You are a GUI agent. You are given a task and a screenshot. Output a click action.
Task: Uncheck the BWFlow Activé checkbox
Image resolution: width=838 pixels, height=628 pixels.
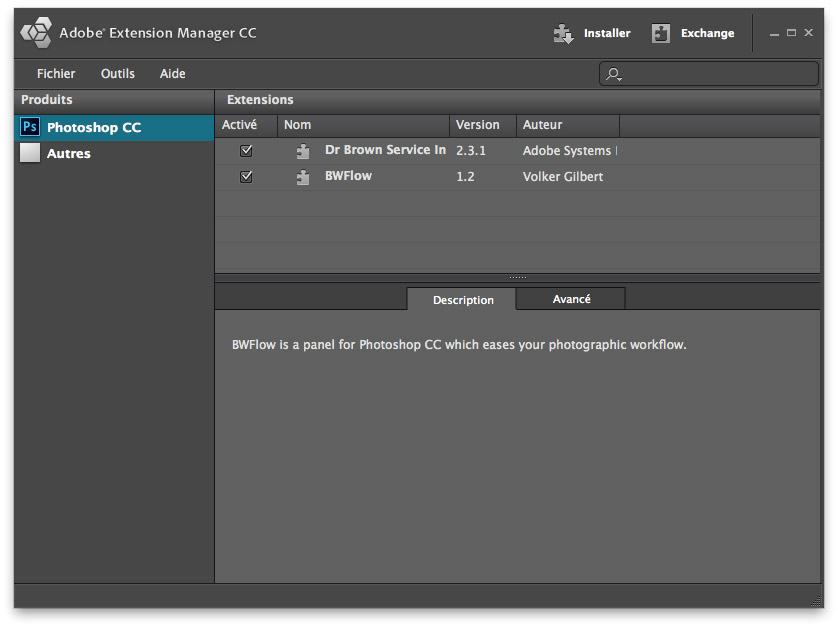[246, 176]
